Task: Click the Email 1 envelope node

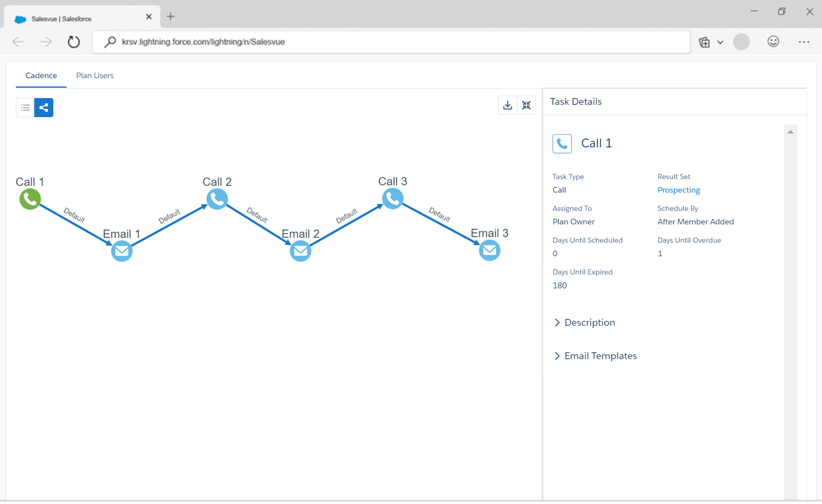Action: (121, 251)
